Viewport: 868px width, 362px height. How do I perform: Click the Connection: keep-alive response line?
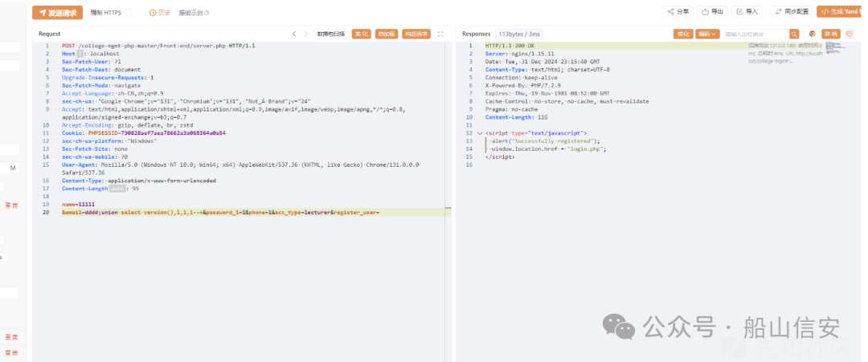522,77
